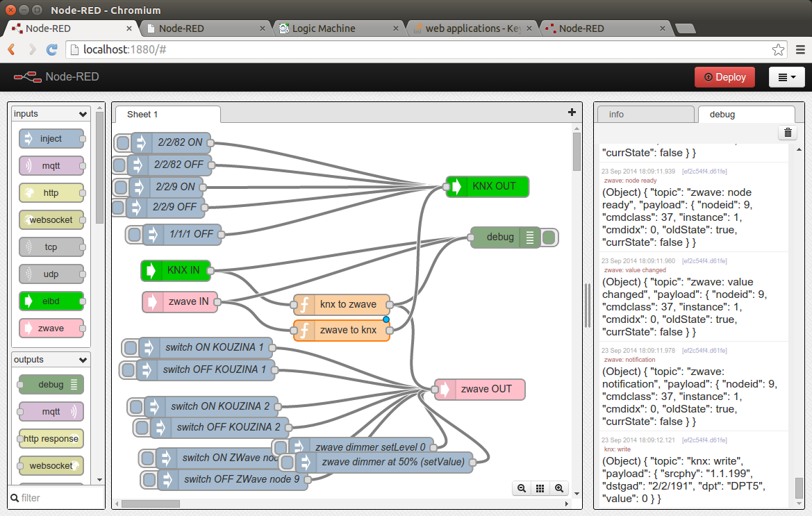Click the zwave OUT node

[x=479, y=389]
